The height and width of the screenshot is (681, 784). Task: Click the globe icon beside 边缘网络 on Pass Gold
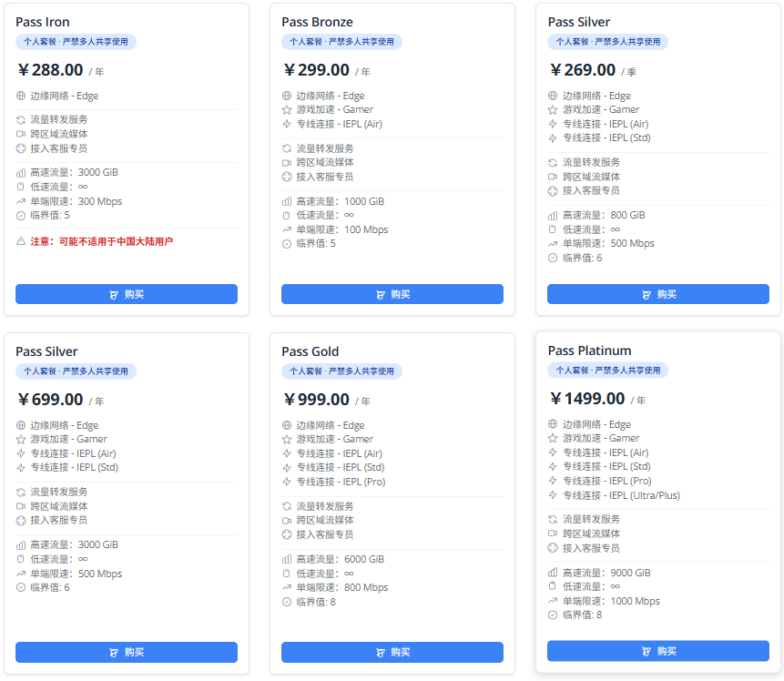[287, 425]
